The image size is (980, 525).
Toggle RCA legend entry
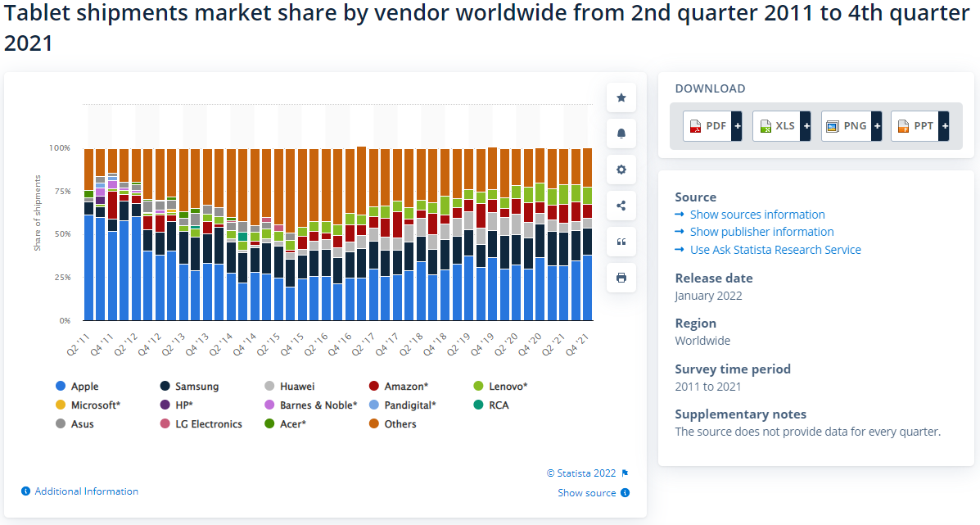tap(491, 405)
